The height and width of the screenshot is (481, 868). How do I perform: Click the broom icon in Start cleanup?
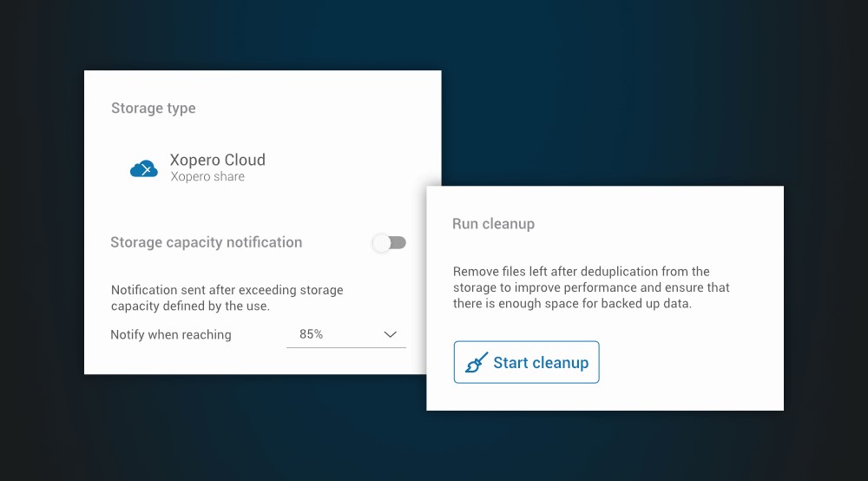477,363
